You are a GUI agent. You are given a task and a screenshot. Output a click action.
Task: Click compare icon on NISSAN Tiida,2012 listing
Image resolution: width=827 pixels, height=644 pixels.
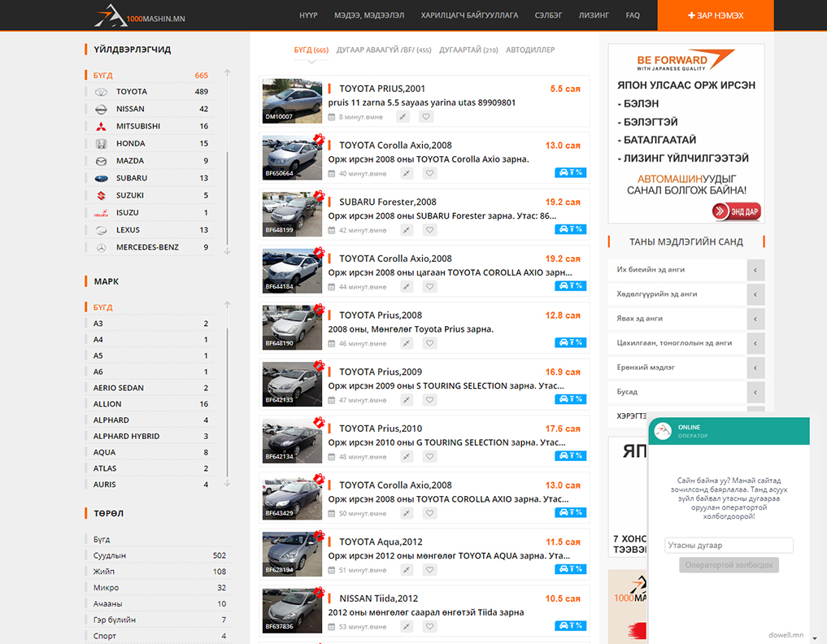406,627
